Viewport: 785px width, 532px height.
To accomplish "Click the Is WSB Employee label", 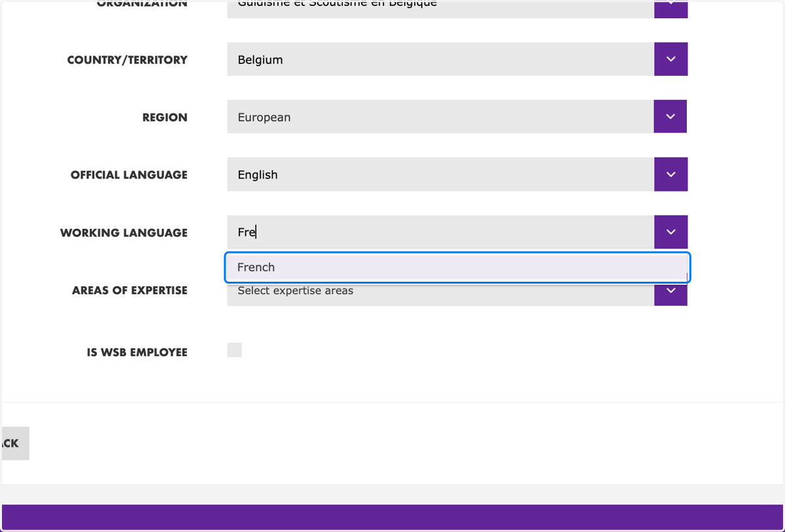I will (x=137, y=352).
